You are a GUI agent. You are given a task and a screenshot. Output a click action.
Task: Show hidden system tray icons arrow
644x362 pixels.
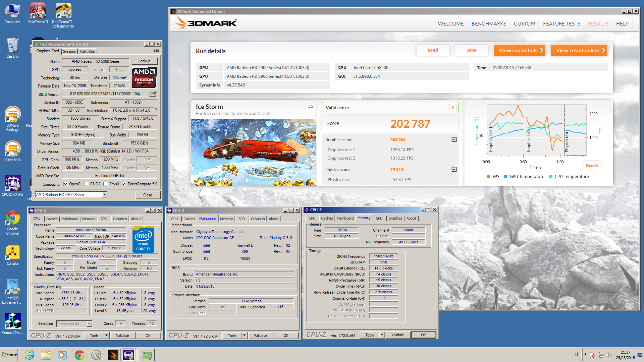(x=585, y=355)
